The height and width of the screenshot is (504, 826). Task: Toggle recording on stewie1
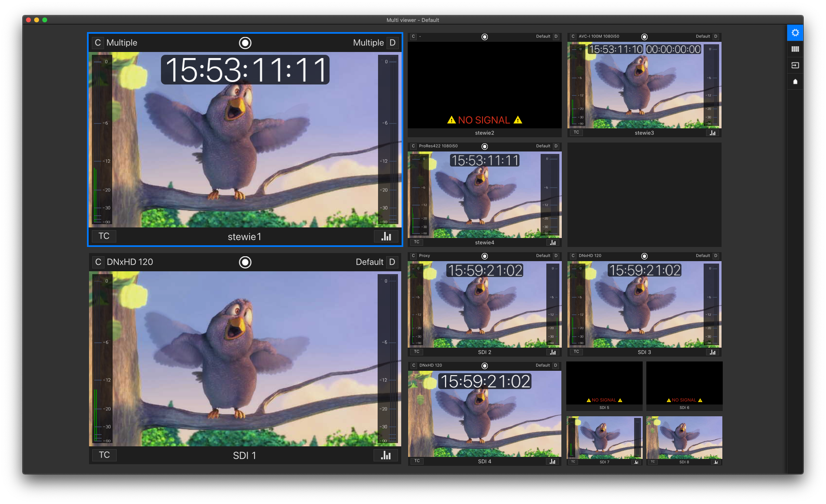(x=245, y=43)
